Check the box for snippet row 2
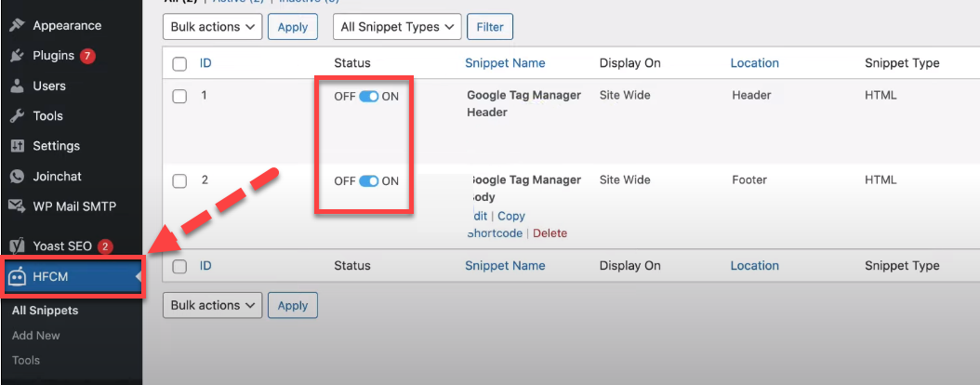The width and height of the screenshot is (980, 385). click(x=180, y=180)
